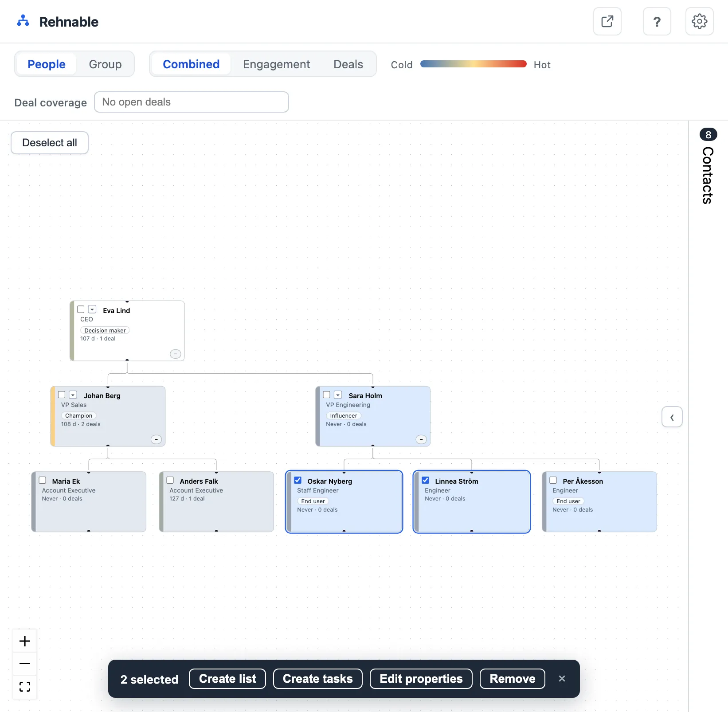Click the Decision maker tag on Eva Lind
Image resolution: width=728 pixels, height=712 pixels.
[105, 330]
